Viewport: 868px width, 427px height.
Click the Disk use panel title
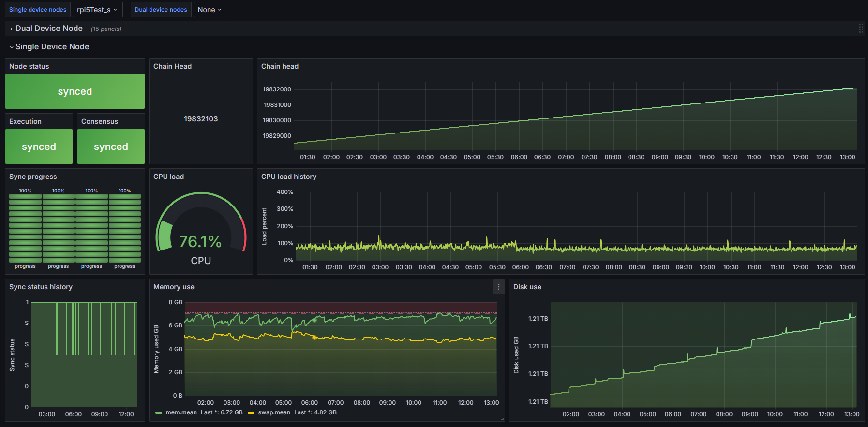527,287
